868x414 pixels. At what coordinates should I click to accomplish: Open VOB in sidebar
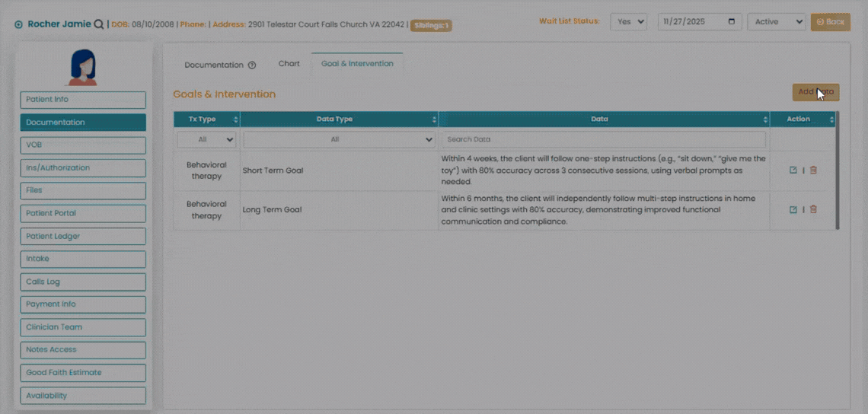[83, 145]
